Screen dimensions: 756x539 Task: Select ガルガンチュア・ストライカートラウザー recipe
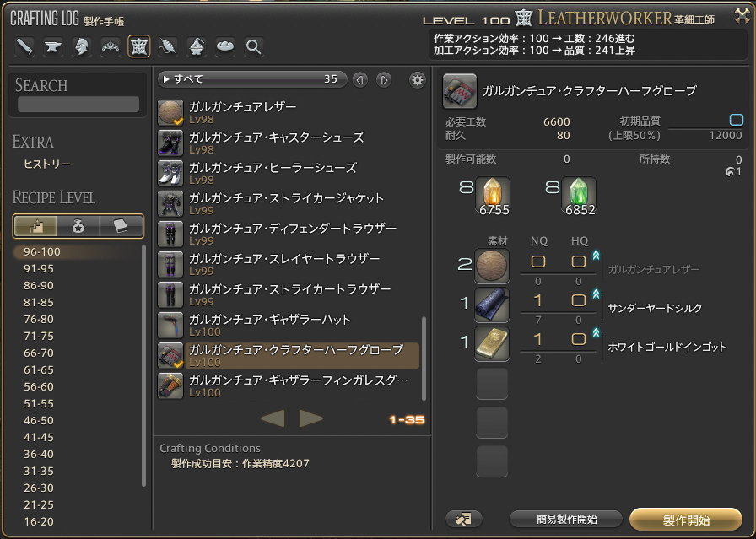pyautogui.click(x=289, y=294)
